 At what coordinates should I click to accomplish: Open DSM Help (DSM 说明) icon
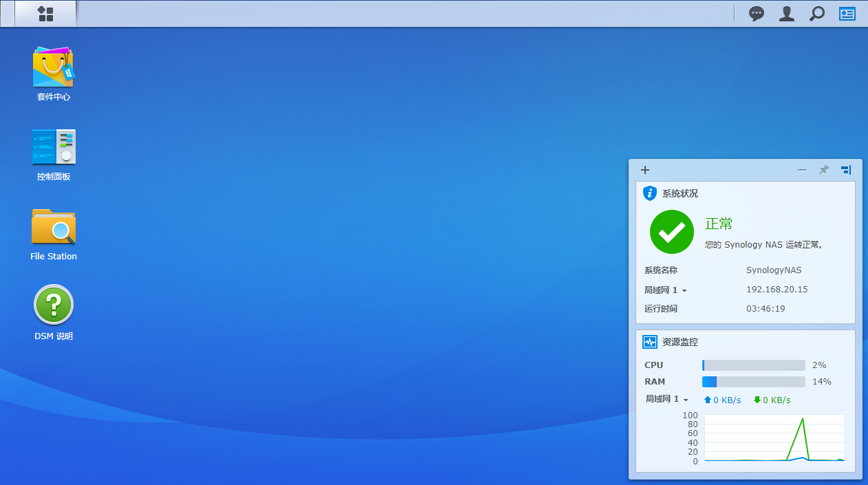point(54,313)
